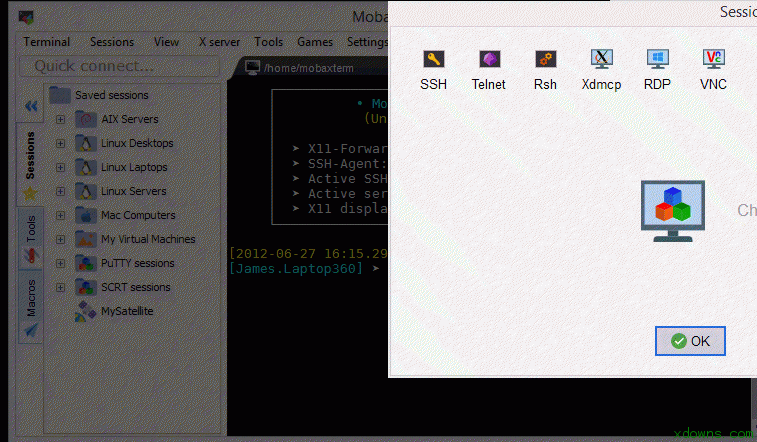Click the AIX Servers folder icon
Viewport: 757px width, 442px height.
point(86,119)
